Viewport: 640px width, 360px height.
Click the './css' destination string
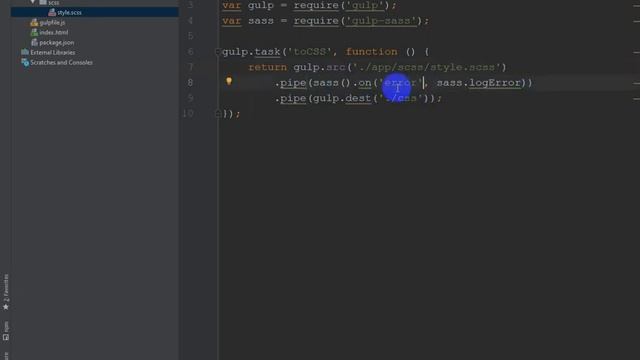coord(400,98)
